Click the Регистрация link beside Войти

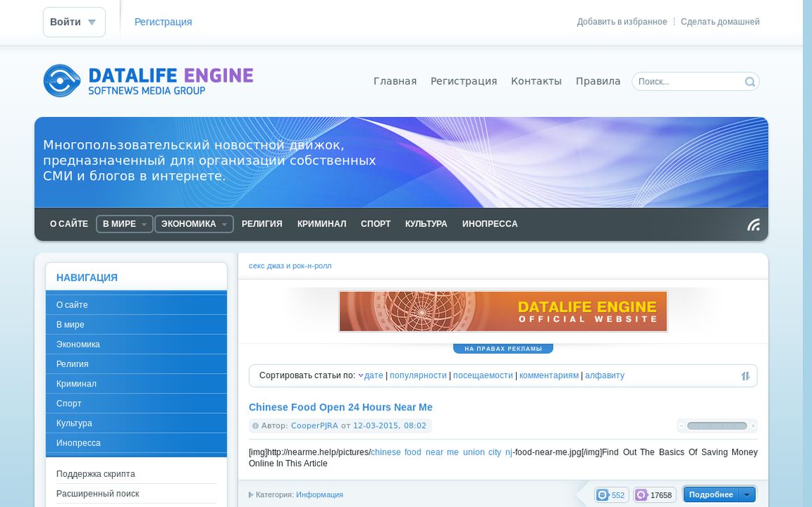point(163,22)
